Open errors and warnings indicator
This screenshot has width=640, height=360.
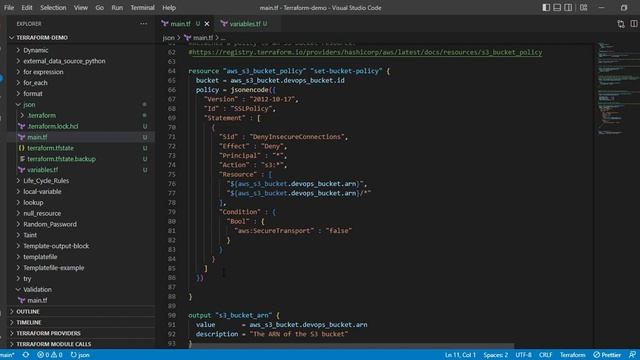[x=50, y=355]
